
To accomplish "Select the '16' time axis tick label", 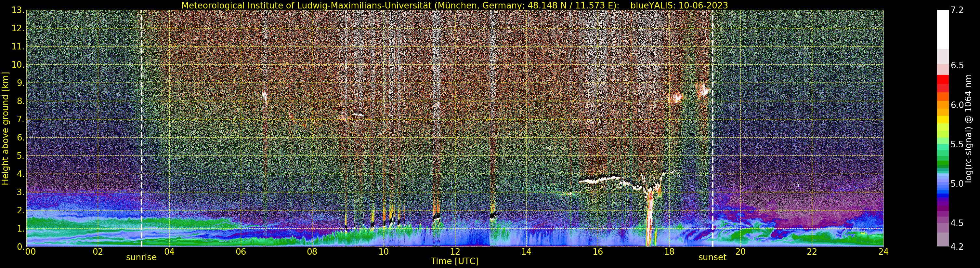I will (598, 252).
